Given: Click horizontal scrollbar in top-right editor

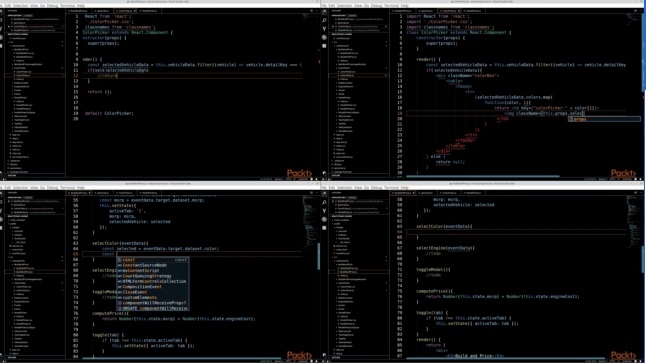Looking at the screenshot, I should [x=482, y=176].
